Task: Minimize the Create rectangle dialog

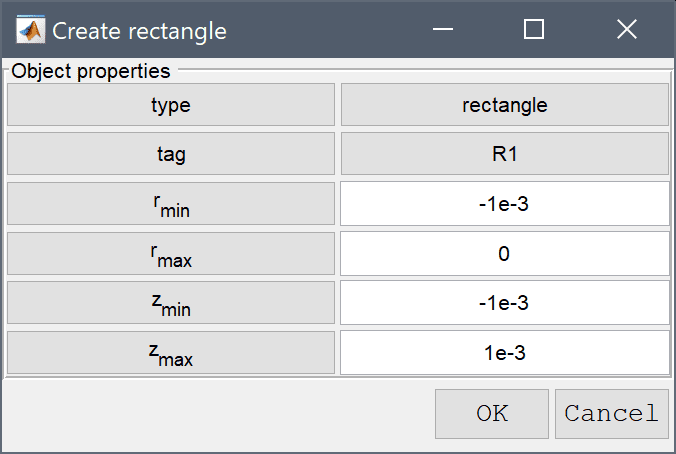Action: [443, 29]
